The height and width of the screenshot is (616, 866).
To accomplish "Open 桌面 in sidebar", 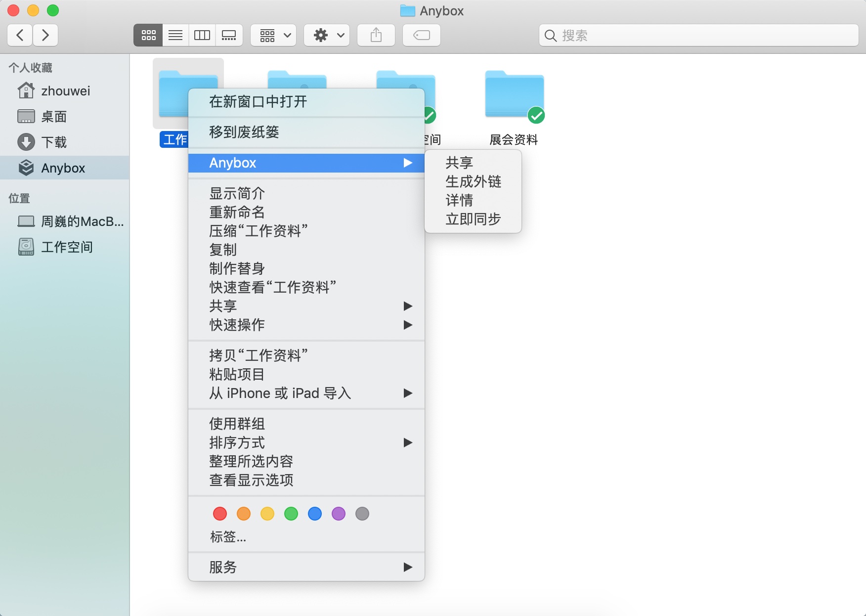I will point(65,117).
